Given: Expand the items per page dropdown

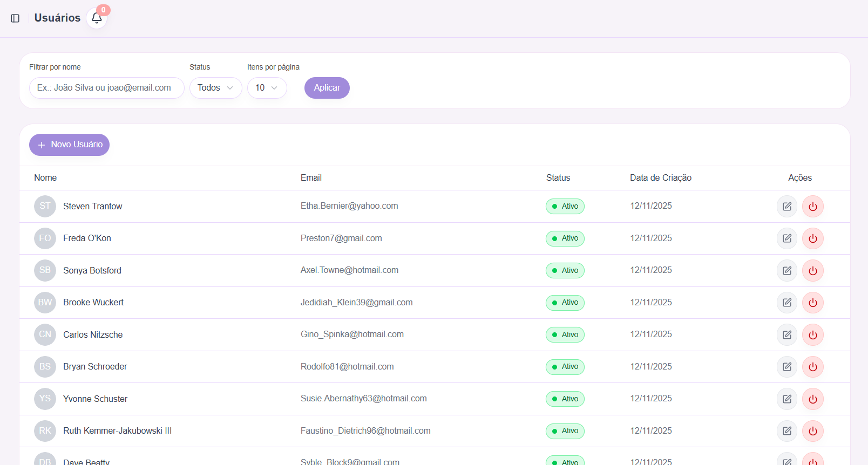Looking at the screenshot, I should (x=267, y=88).
